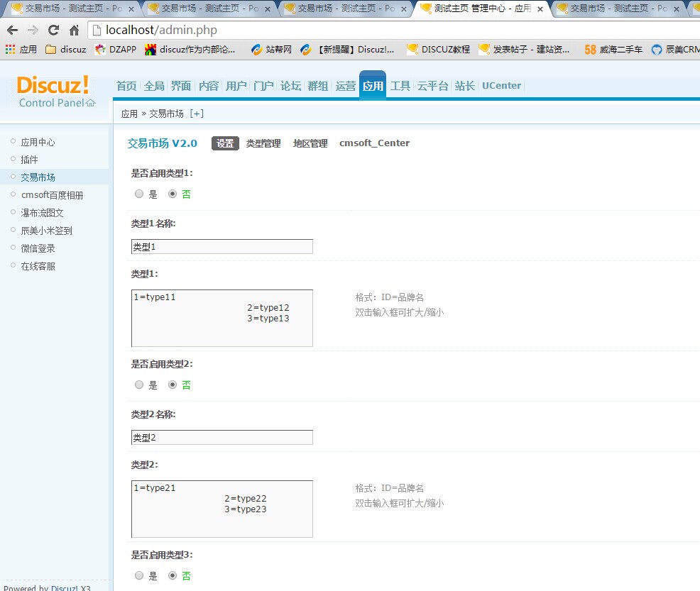Viewport: 700px width, 591px height.
Task: Select the 类型管理 sub-tab
Action: click(263, 143)
